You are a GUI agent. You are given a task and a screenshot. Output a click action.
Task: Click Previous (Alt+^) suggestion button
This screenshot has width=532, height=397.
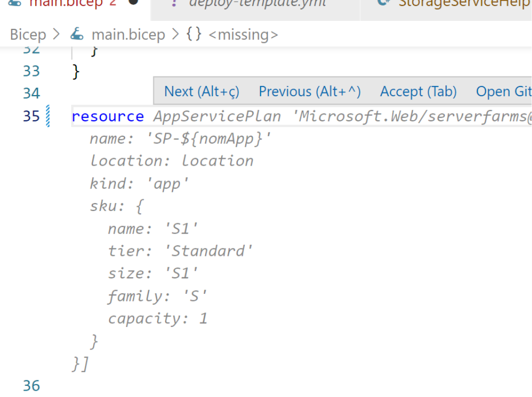(310, 91)
